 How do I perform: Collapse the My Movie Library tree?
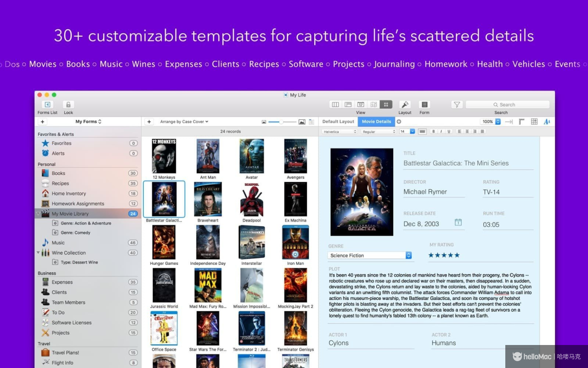(x=38, y=214)
